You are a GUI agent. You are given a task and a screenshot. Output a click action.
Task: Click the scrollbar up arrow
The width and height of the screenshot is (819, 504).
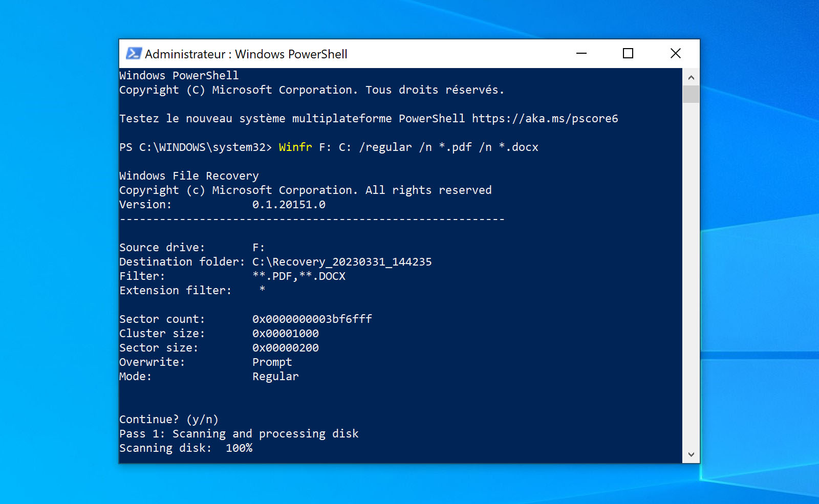pyautogui.click(x=691, y=77)
